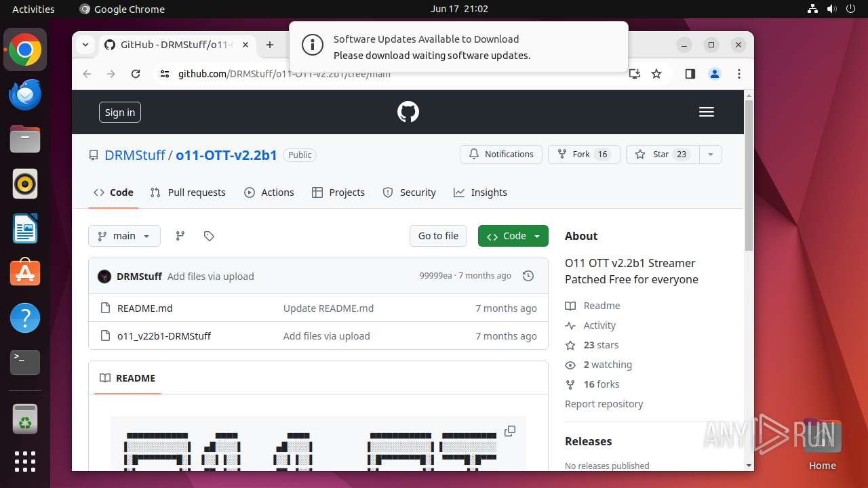This screenshot has width=868, height=488.
Task: Launch Rhythmbox from the dock
Action: pyautogui.click(x=25, y=184)
